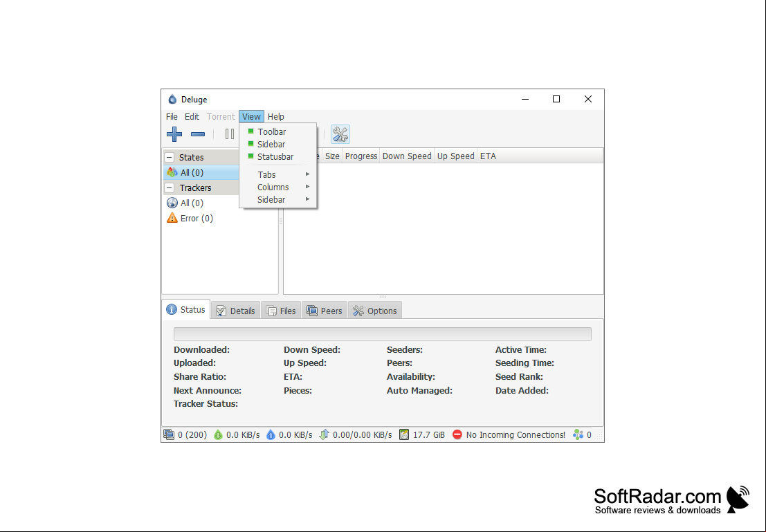Click the colorful icon beside States All (0)
This screenshot has height=532, width=766.
tap(172, 172)
